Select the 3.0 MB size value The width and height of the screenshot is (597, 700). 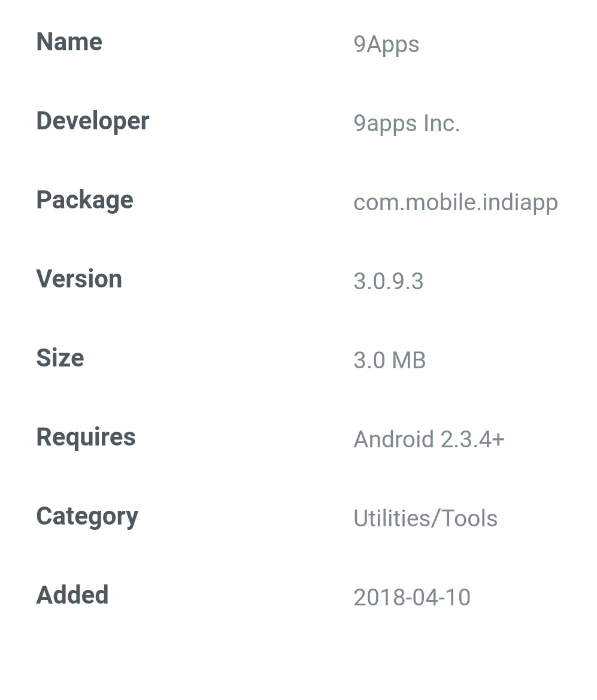[x=389, y=360]
